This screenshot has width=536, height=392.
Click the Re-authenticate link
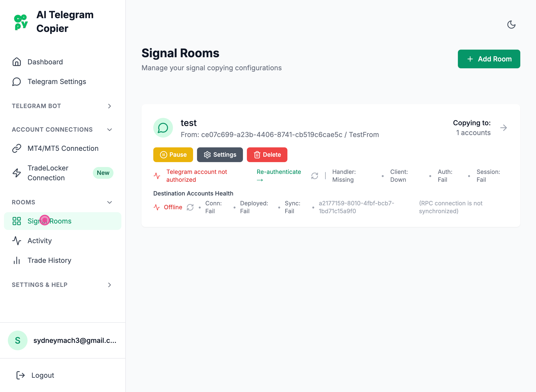(x=279, y=172)
